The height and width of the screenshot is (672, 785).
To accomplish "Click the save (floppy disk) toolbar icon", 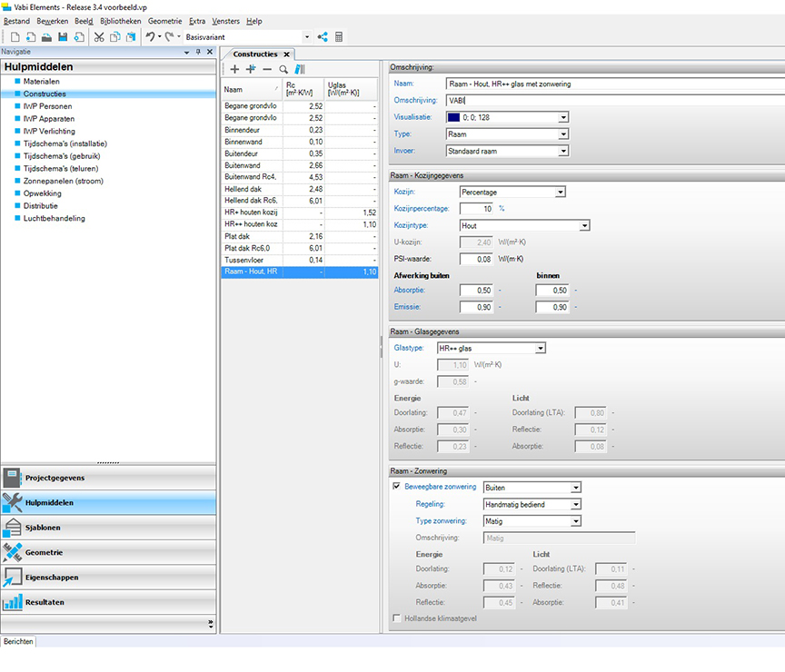I will [63, 37].
